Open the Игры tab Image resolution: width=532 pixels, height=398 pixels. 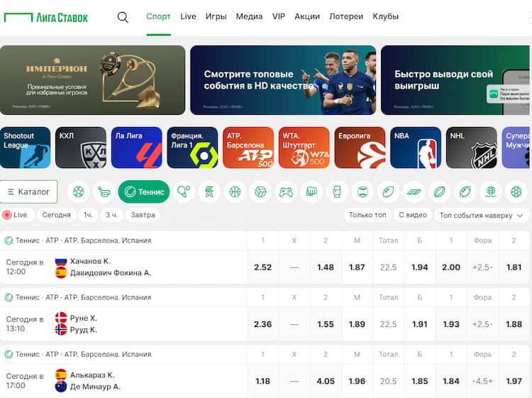coord(216,16)
